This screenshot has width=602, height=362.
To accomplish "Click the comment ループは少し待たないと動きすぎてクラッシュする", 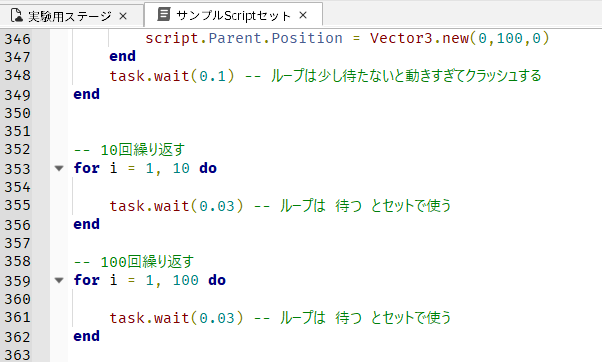I will tap(393, 76).
